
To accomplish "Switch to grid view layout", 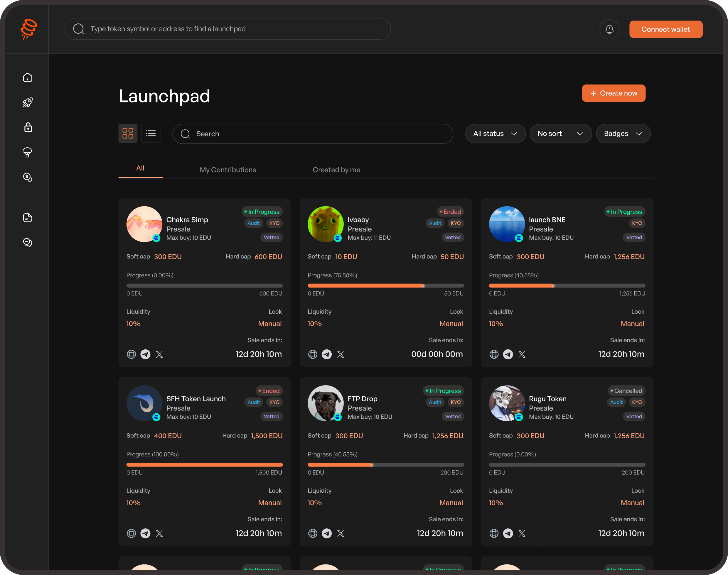I will [x=128, y=133].
